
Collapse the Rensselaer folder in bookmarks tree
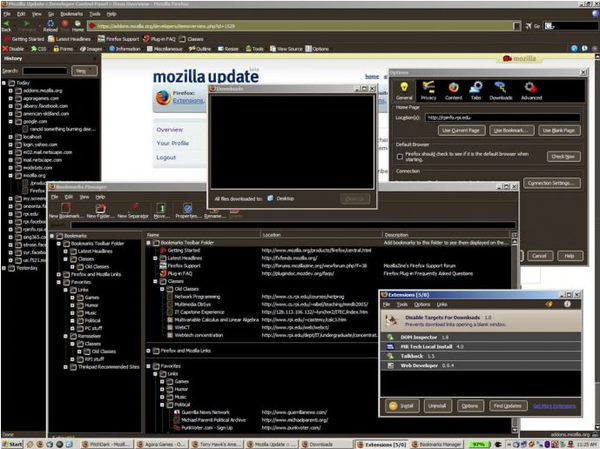[65, 336]
